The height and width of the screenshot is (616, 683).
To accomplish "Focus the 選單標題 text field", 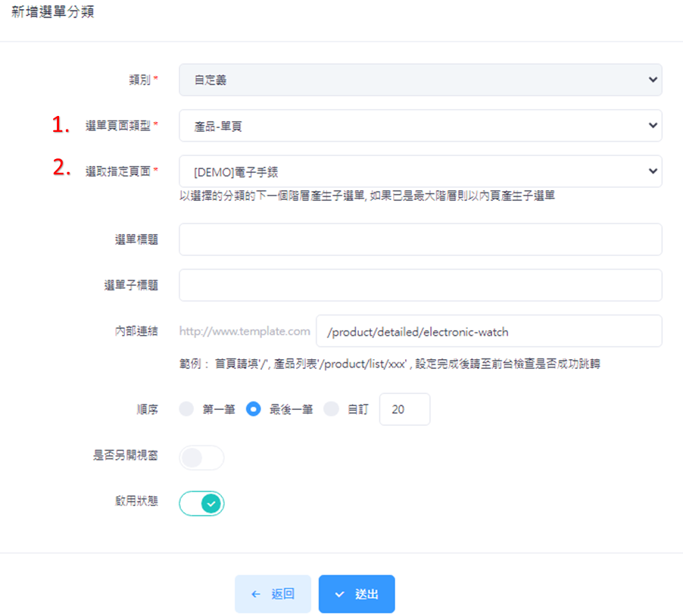I will point(420,239).
